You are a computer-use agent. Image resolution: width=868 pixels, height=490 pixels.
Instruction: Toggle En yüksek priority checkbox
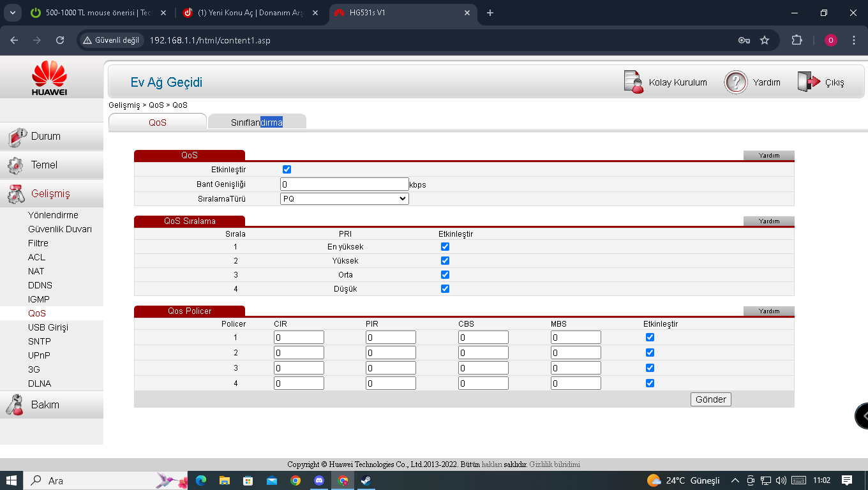click(x=445, y=246)
